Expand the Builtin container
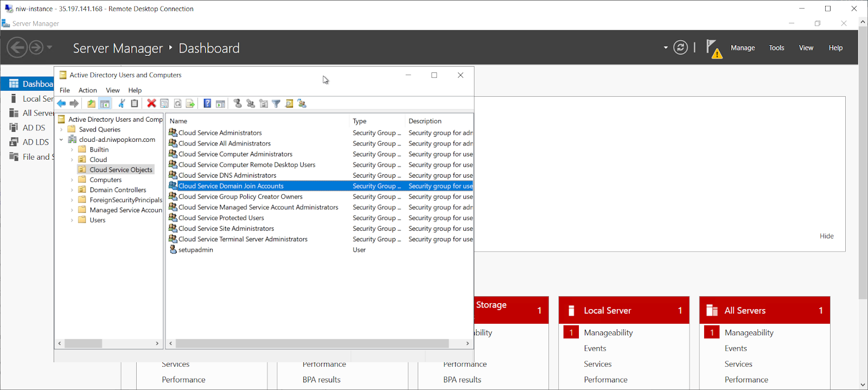This screenshot has width=868, height=390. pyautogui.click(x=72, y=149)
